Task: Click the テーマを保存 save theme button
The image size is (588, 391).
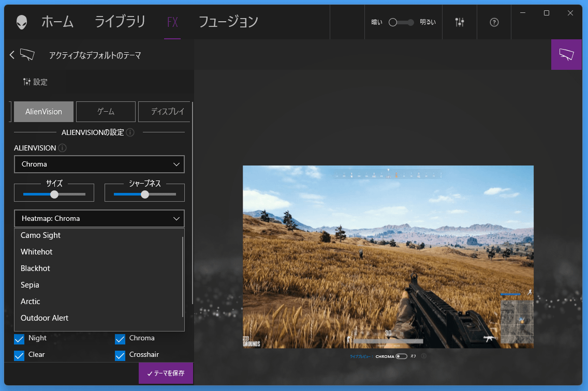Action: 166,373
